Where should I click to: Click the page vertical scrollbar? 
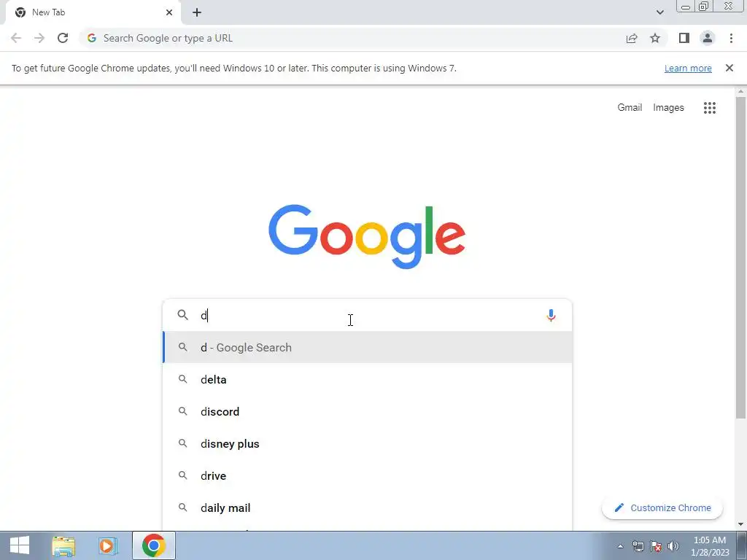[740, 257]
